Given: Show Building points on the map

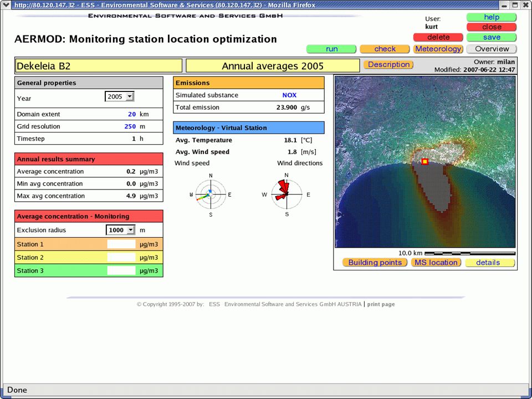Looking at the screenshot, I should (375, 262).
